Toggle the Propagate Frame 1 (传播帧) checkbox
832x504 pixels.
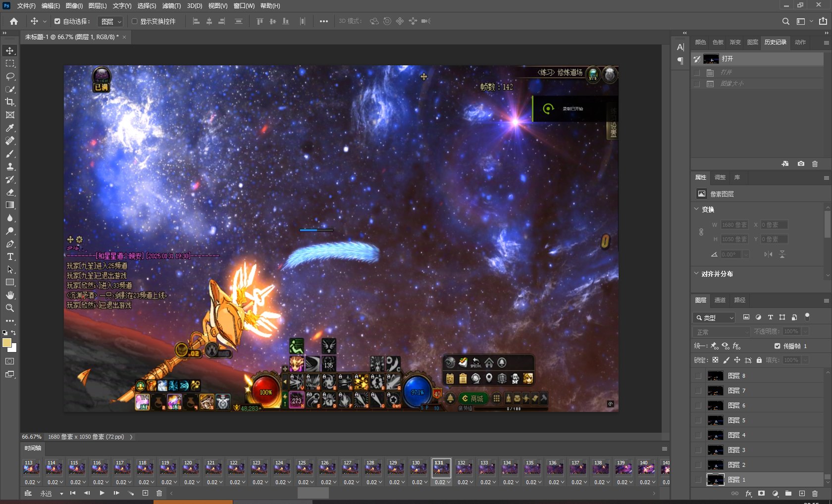(777, 346)
